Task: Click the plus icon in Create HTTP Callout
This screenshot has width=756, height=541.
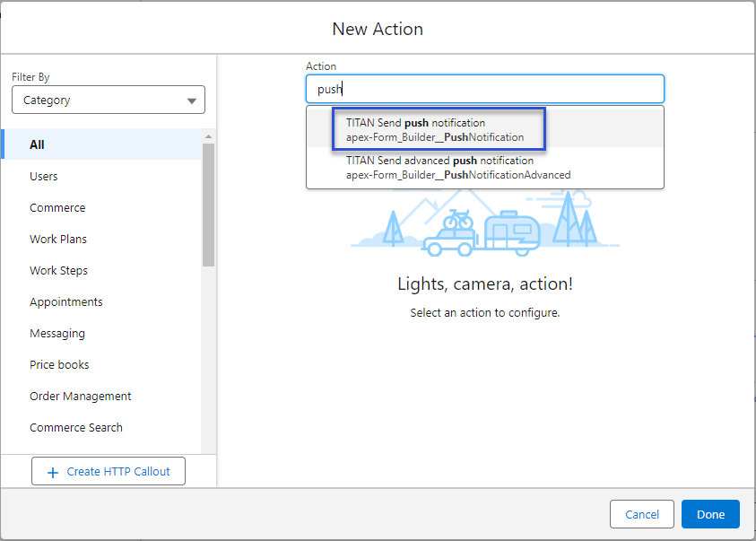Action: (52, 472)
